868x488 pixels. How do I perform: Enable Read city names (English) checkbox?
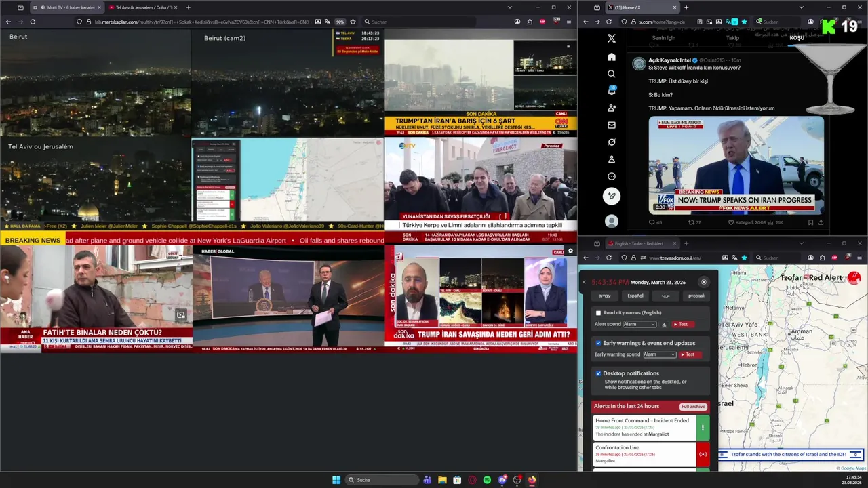pos(598,313)
